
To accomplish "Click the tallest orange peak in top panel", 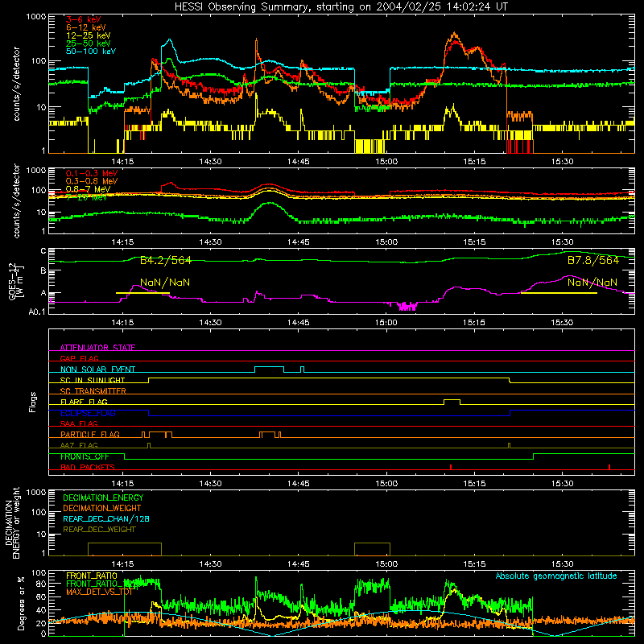I will [x=454, y=34].
